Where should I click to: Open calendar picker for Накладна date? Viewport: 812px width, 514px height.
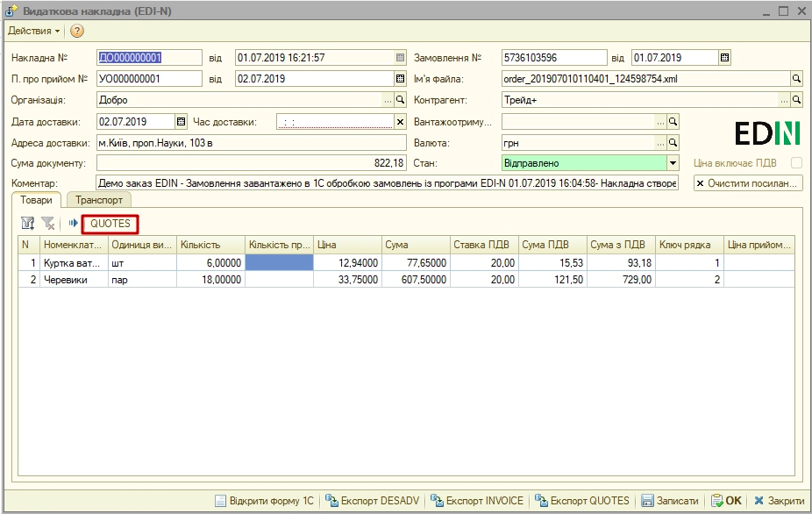pyautogui.click(x=401, y=58)
